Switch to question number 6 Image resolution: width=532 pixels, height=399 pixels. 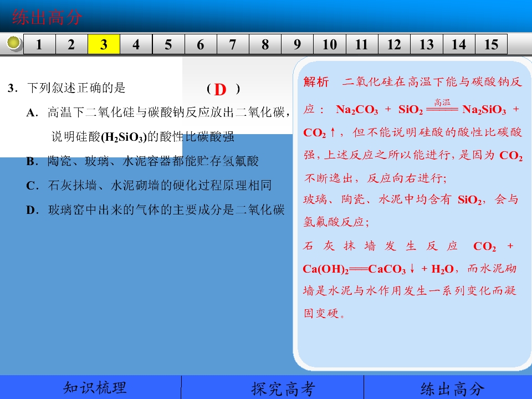pos(201,44)
